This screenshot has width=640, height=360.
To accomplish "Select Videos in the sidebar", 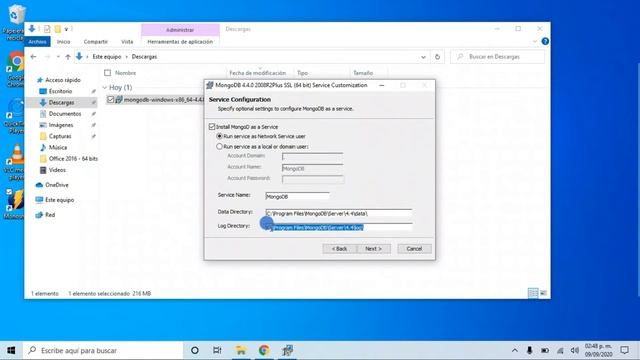I will pyautogui.click(x=57, y=170).
